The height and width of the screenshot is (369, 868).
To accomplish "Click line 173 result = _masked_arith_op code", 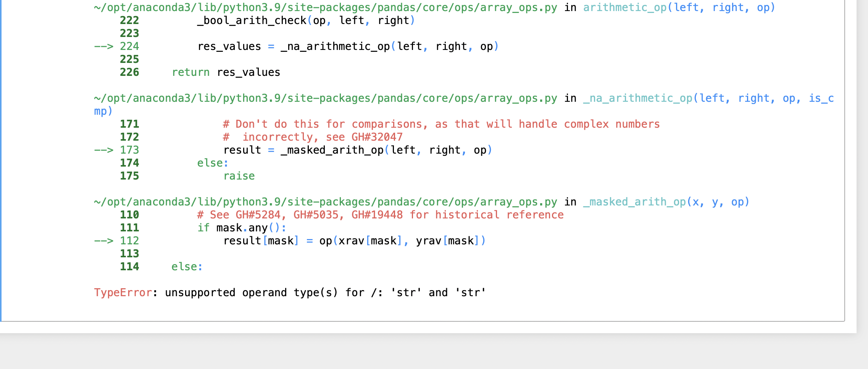I will click(x=358, y=150).
